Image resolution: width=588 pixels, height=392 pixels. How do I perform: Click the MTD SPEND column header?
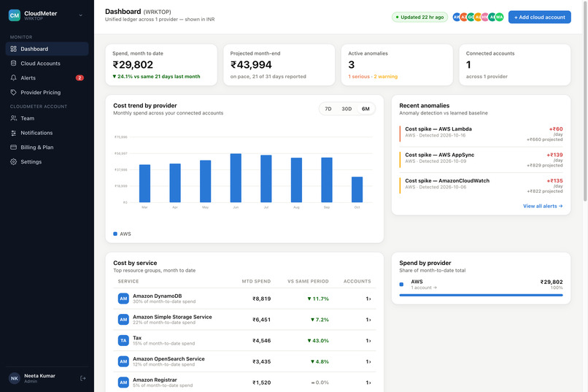click(x=256, y=281)
